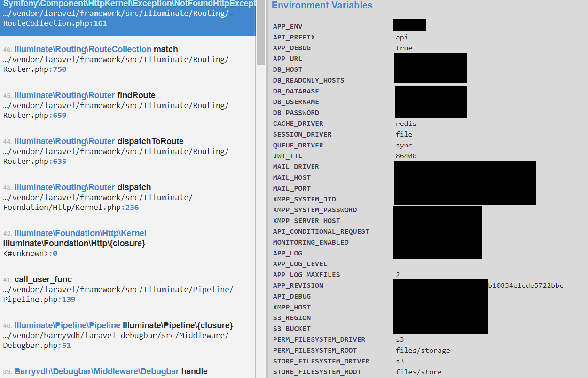Image resolution: width=588 pixels, height=378 pixels.
Task: Select stack frame 42 Http Kernel closure
Action: click(x=128, y=243)
